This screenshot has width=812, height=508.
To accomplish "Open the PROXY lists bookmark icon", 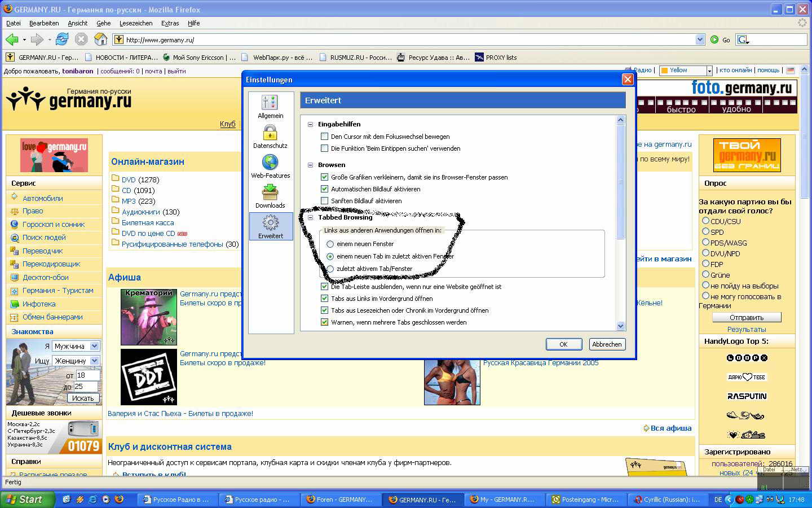I will coord(479,57).
